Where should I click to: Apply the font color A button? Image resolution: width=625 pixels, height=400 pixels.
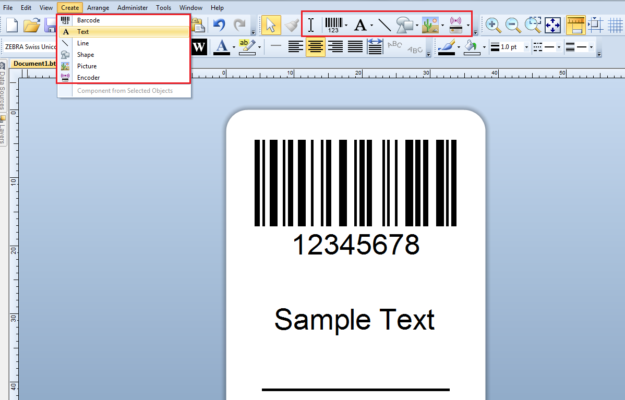coord(222,47)
